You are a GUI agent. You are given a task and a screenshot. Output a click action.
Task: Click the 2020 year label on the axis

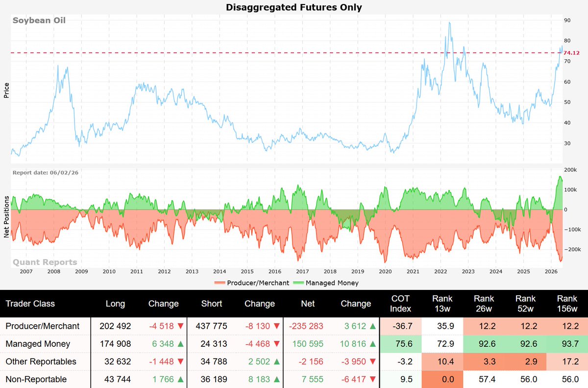(x=386, y=271)
